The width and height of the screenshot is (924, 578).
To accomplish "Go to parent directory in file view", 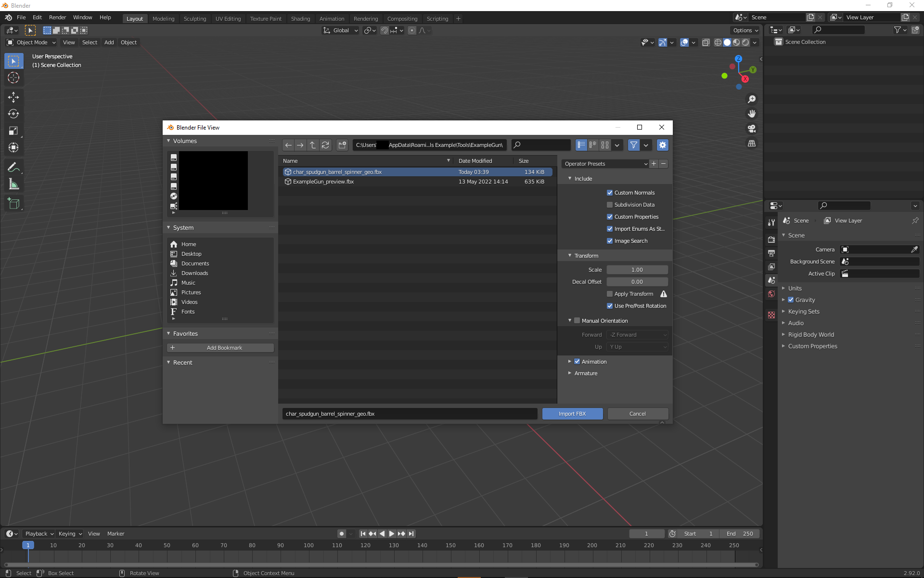I will (313, 145).
